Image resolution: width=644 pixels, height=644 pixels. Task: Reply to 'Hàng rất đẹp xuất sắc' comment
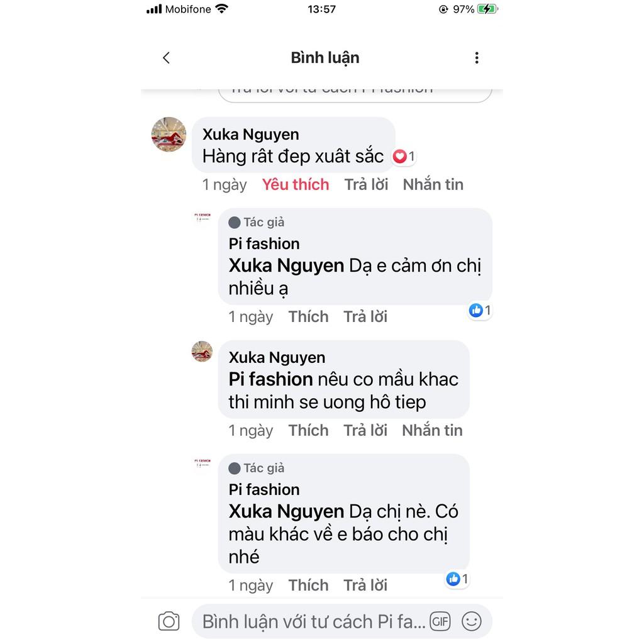[366, 184]
